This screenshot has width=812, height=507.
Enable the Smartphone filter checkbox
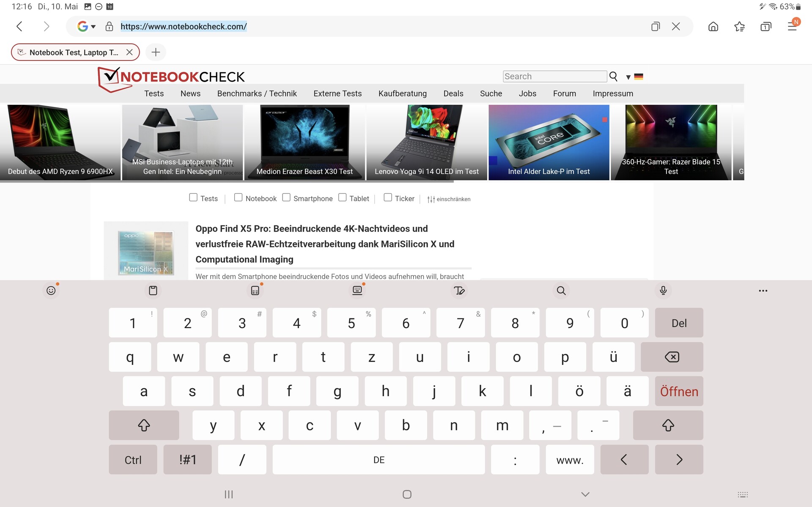click(286, 197)
